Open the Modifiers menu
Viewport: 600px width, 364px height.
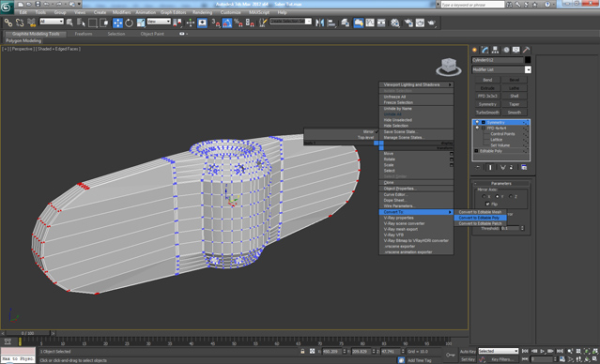click(x=122, y=12)
